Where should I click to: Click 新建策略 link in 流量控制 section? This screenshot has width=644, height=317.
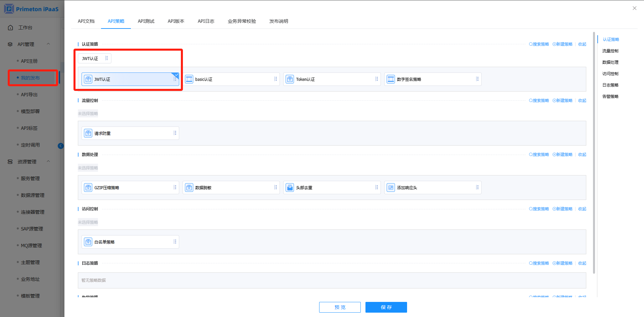(562, 101)
